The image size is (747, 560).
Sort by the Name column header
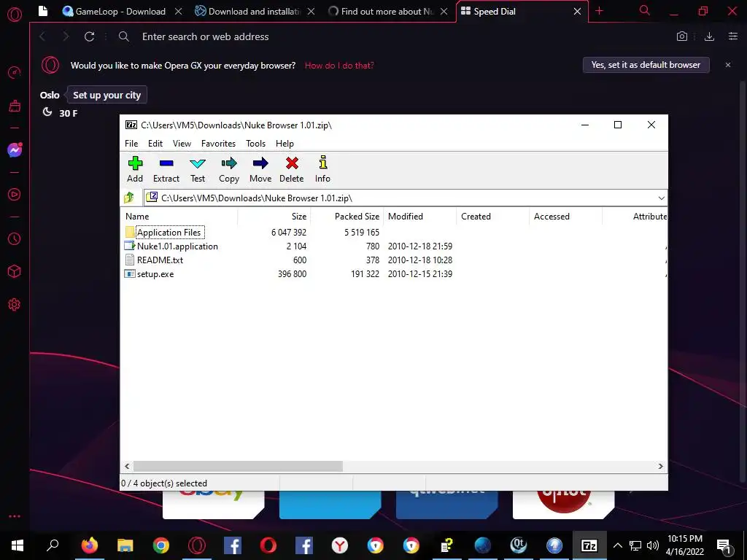coord(179,216)
